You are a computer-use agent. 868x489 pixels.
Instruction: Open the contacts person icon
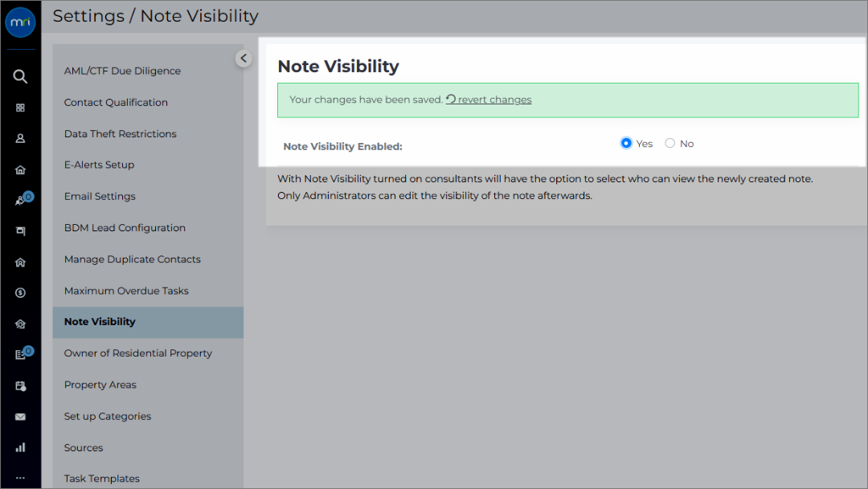(20, 138)
